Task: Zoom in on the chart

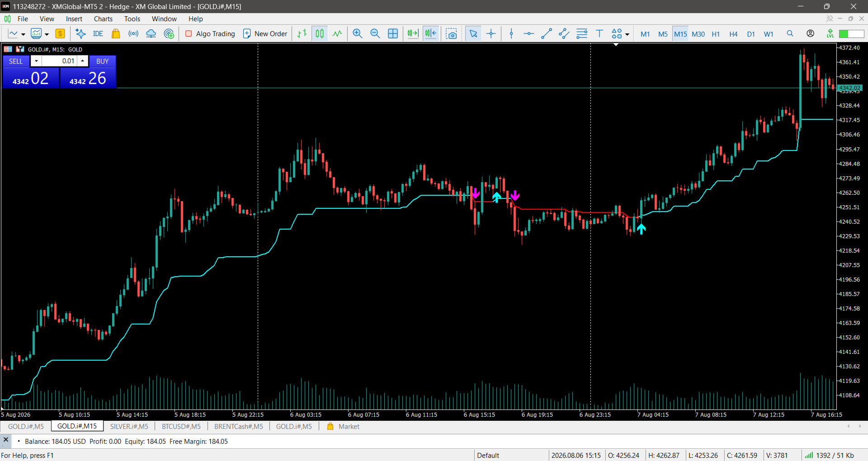Action: click(x=357, y=33)
